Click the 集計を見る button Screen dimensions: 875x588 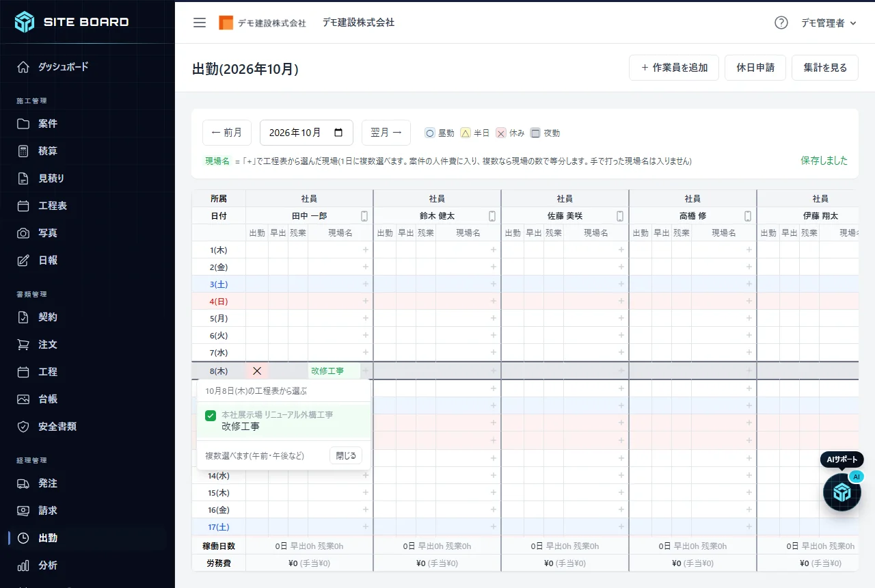tap(825, 68)
